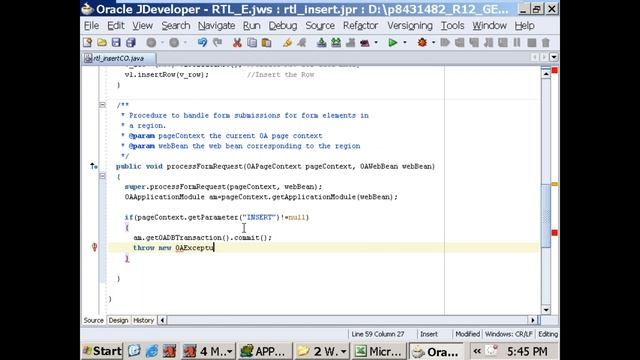Open the Tools menu
Viewport: 640px width, 360px height.
click(x=452, y=26)
